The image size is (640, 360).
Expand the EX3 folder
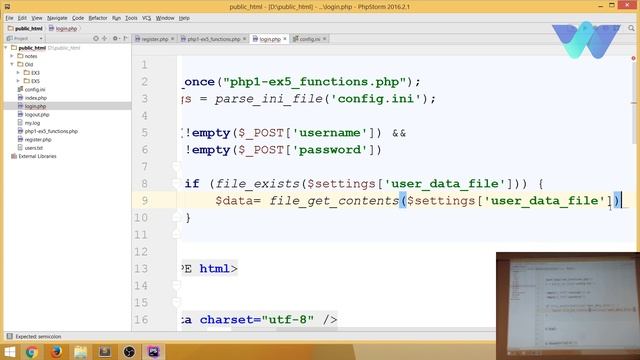pyautogui.click(x=18, y=73)
